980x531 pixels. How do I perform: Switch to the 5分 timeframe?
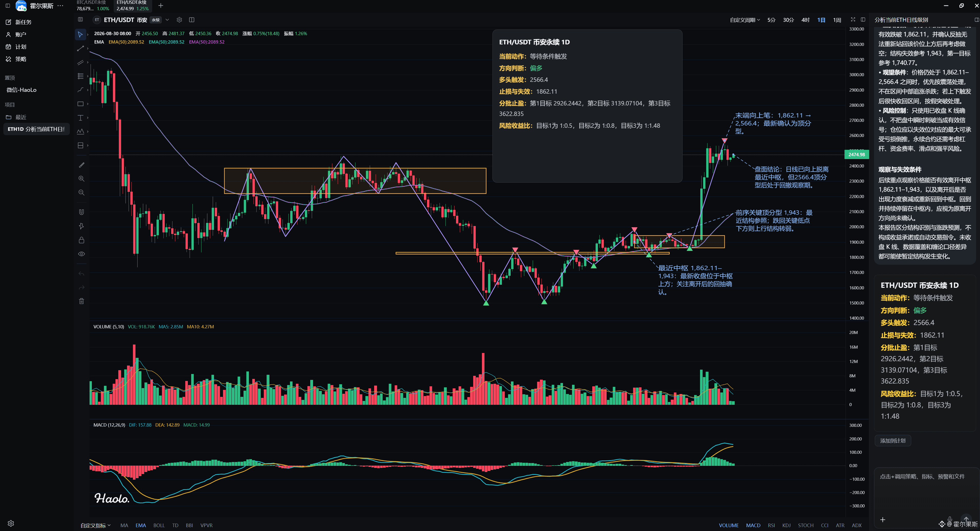tap(771, 20)
